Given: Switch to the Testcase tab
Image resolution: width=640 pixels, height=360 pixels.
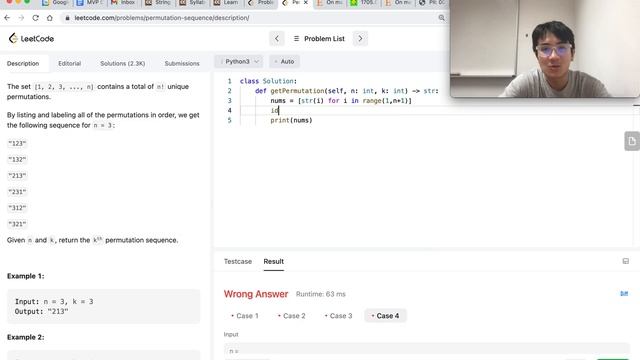Looking at the screenshot, I should coord(238,261).
